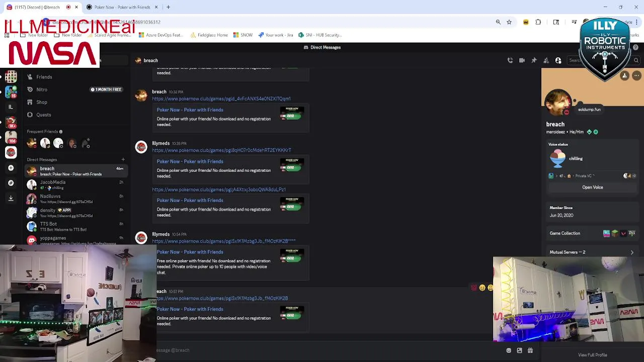This screenshot has width=644, height=362.
Task: Click Game Collection row
Action: (x=592, y=233)
